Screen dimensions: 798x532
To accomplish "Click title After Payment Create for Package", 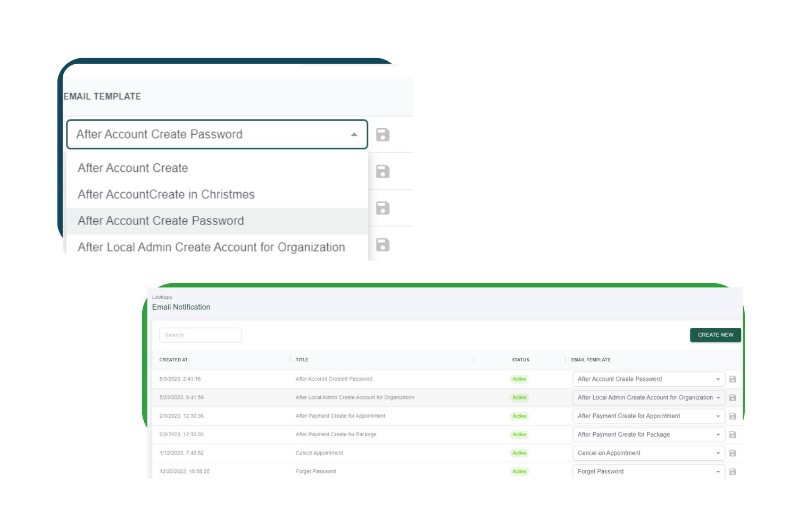I will [x=336, y=435].
